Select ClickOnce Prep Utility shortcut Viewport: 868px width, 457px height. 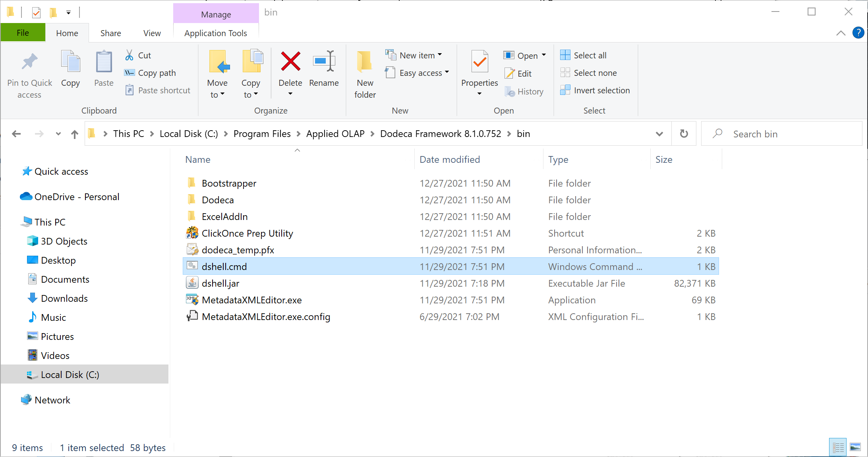451,233
